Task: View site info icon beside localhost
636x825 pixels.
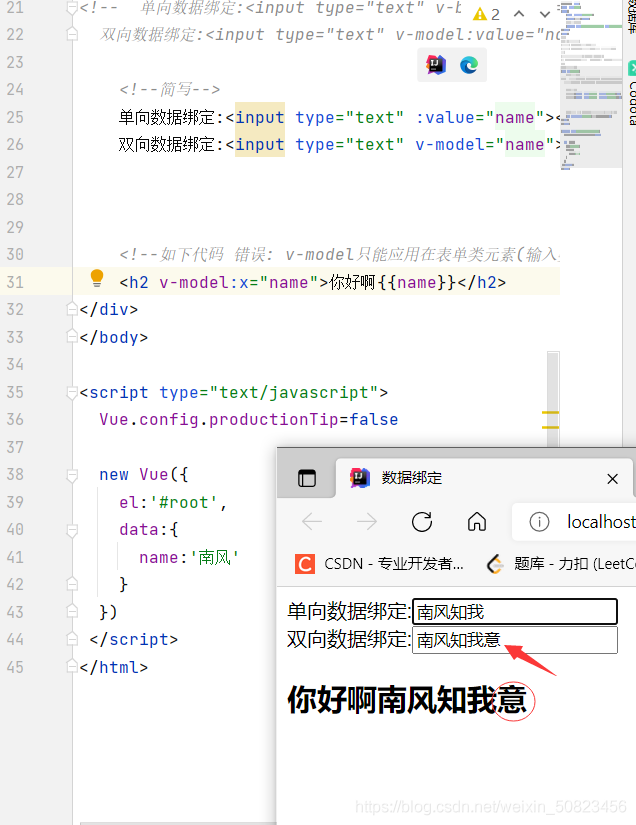Action: [540, 522]
